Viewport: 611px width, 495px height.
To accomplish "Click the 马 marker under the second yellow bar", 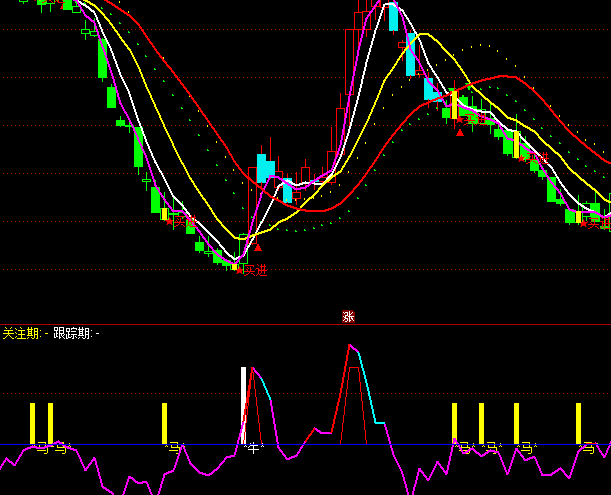I will tap(62, 449).
